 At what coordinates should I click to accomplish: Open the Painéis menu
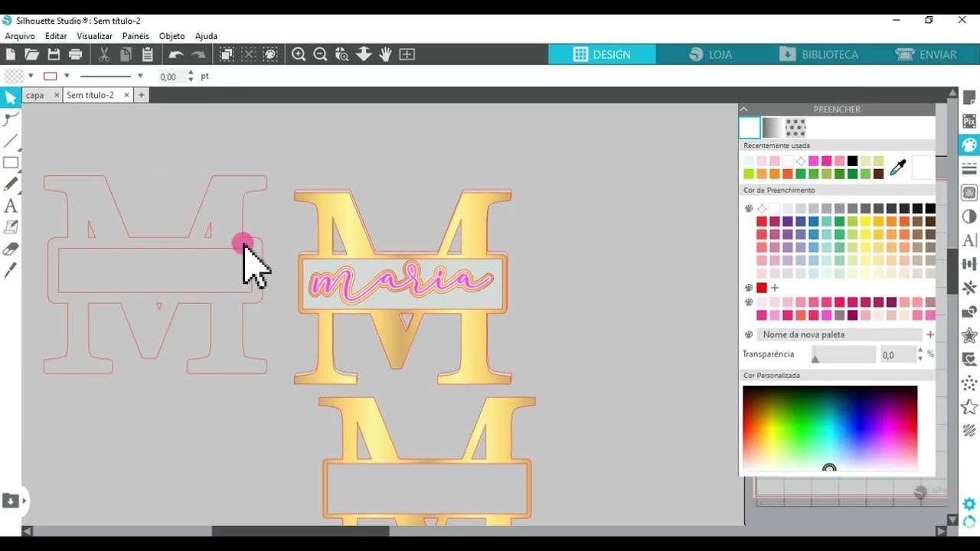[136, 36]
